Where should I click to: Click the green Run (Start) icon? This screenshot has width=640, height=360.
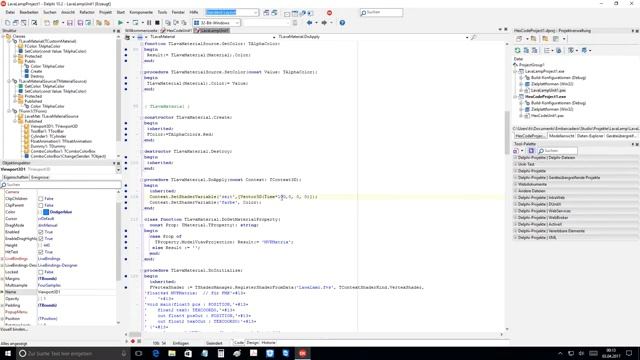pyautogui.click(x=120, y=23)
